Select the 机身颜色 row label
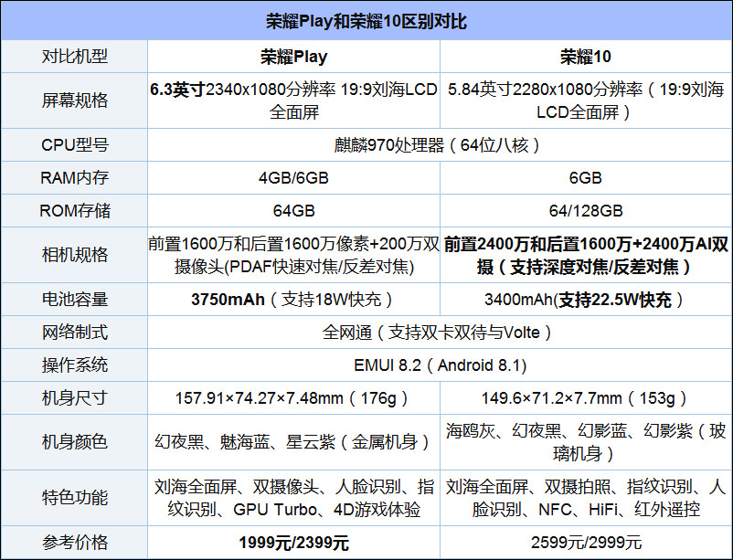The image size is (733, 560). click(x=75, y=442)
